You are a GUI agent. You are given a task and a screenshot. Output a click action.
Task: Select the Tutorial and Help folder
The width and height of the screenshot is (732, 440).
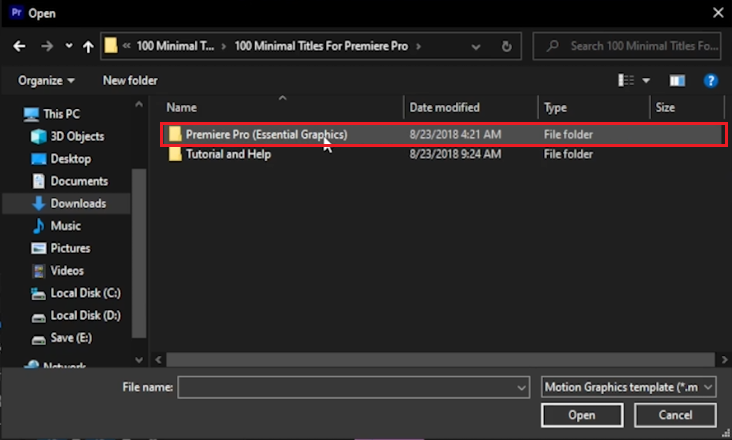pyautogui.click(x=228, y=154)
